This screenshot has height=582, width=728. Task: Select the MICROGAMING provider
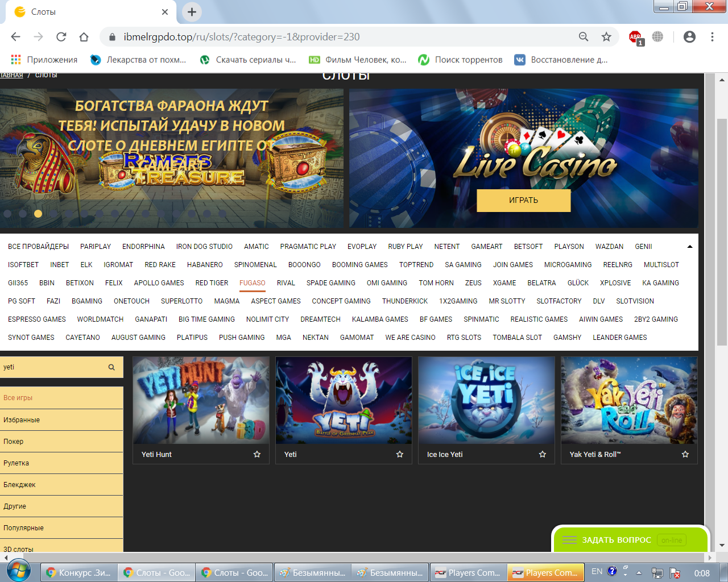[x=568, y=265]
